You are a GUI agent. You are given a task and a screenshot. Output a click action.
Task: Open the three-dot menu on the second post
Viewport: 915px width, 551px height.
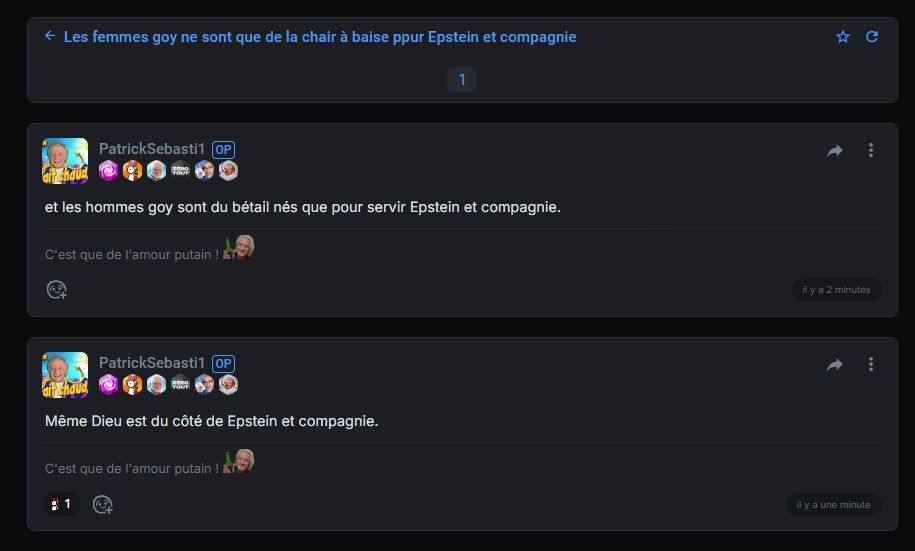point(871,365)
